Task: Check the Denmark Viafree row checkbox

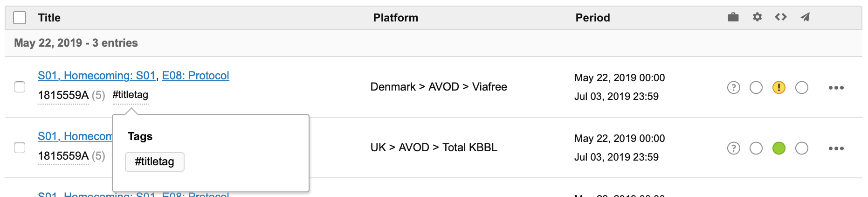Action: 20,87
